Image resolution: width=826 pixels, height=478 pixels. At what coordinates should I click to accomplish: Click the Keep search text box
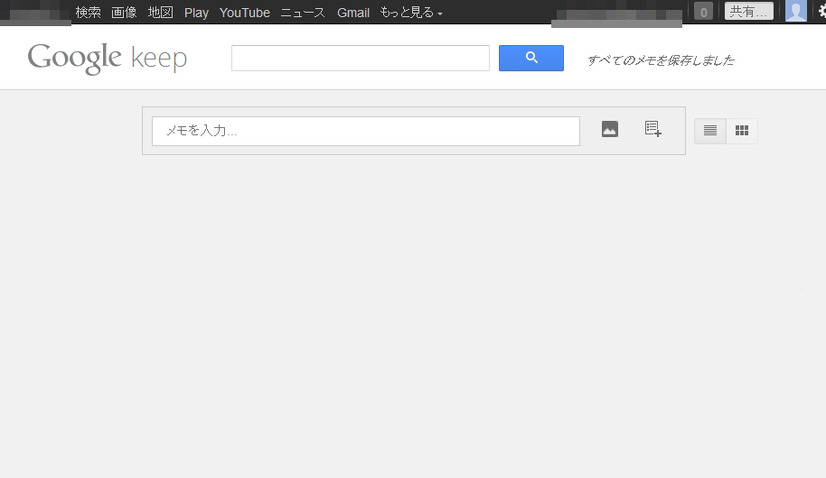[x=360, y=58]
